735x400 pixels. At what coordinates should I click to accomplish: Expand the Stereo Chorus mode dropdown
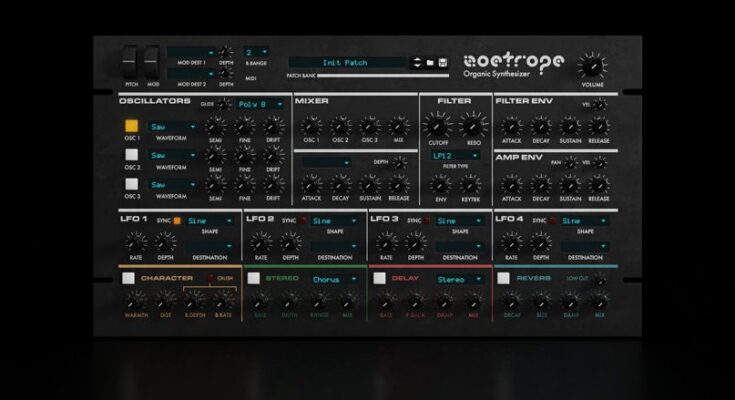(x=334, y=279)
